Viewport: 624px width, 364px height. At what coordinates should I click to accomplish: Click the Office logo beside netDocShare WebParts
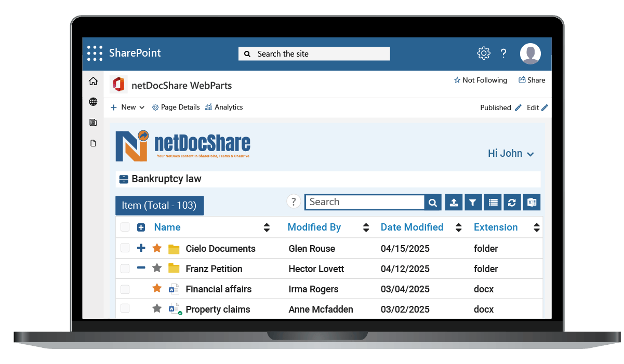point(118,85)
